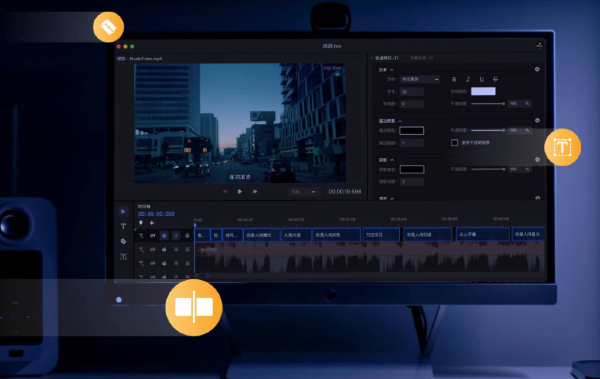This screenshot has height=379, width=600.
Task: Step forward one frame in preview
Action: pos(255,191)
